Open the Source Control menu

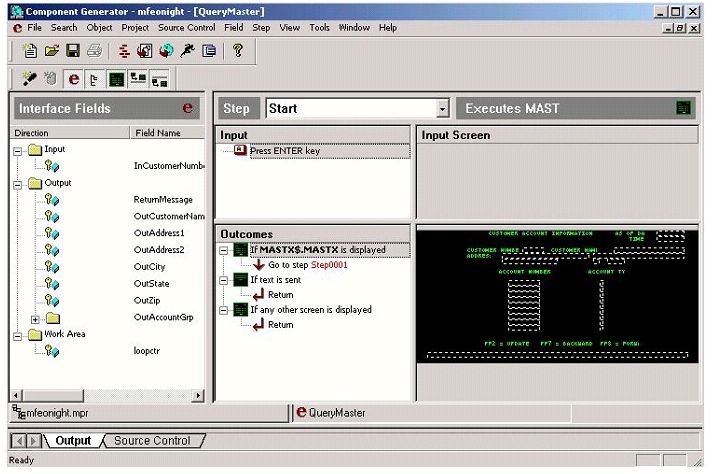pyautogui.click(x=185, y=28)
